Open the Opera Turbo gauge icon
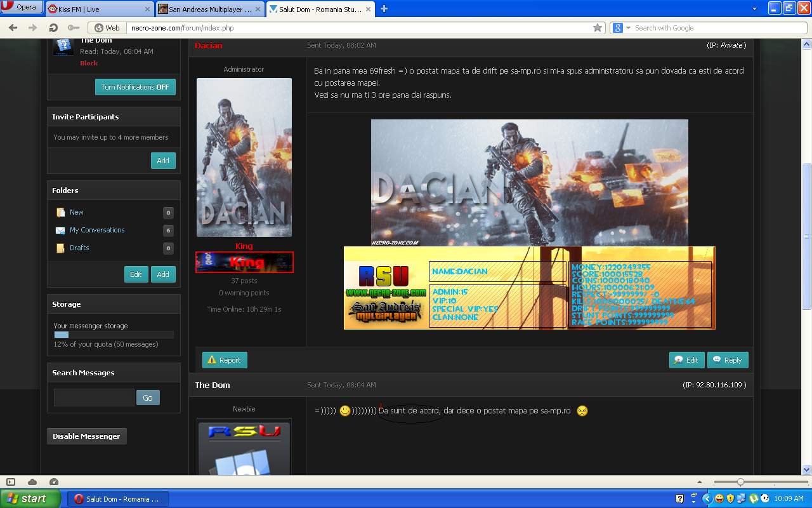The width and height of the screenshot is (812, 508). pos(53,482)
